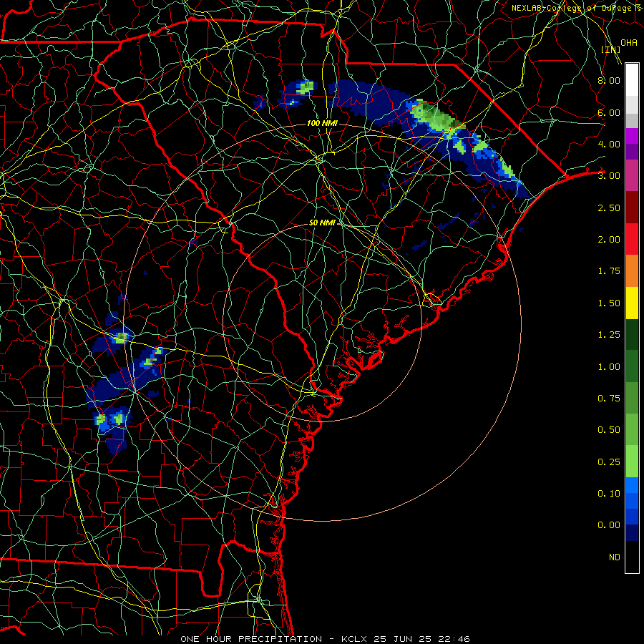Image resolution: width=644 pixels, height=644 pixels.
Task: Pick the yellow legend swatch
Action: pyautogui.click(x=632, y=303)
